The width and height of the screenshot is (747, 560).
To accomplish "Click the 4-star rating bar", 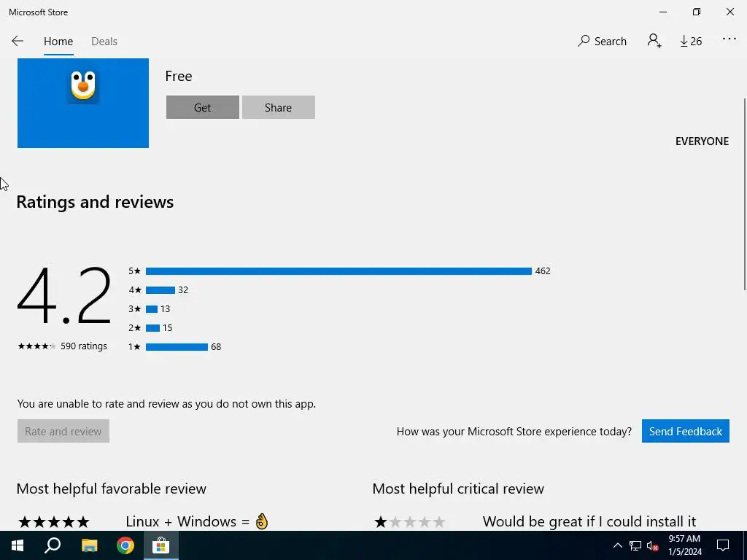I will (160, 290).
